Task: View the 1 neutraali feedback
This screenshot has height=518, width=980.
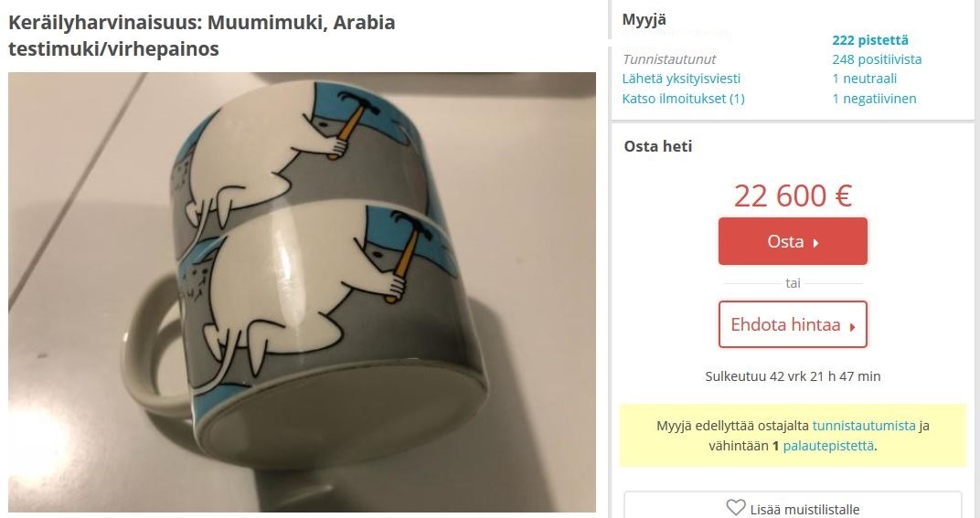Action: pyautogui.click(x=865, y=79)
